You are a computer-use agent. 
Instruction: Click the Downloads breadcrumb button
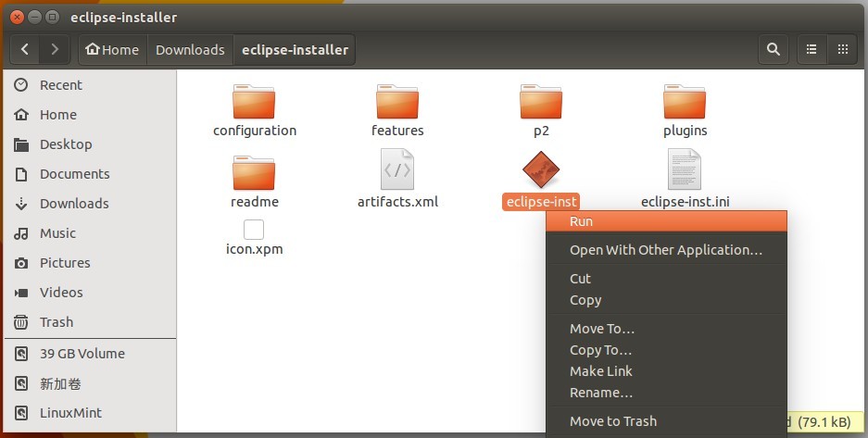coord(190,50)
